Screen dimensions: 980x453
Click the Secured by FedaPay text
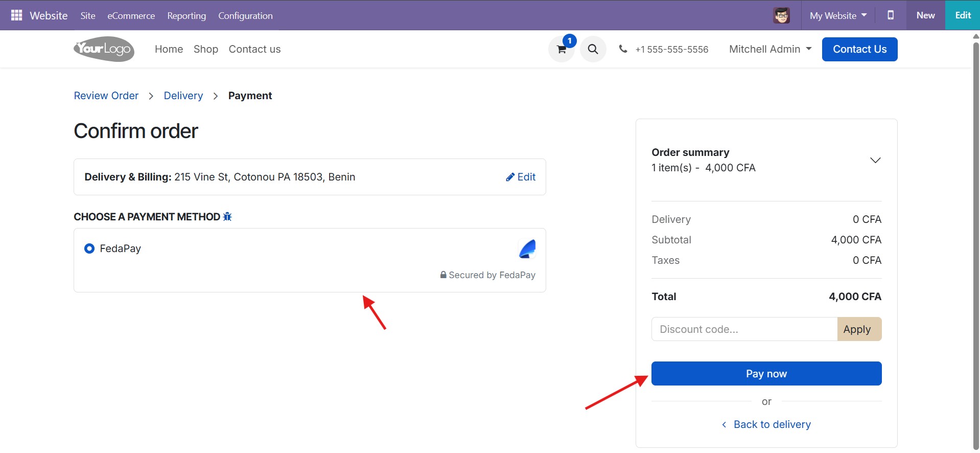[x=488, y=275]
